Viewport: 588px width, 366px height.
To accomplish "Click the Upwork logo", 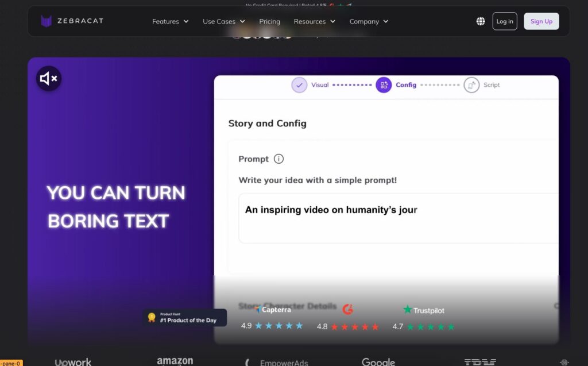I will 73,362.
